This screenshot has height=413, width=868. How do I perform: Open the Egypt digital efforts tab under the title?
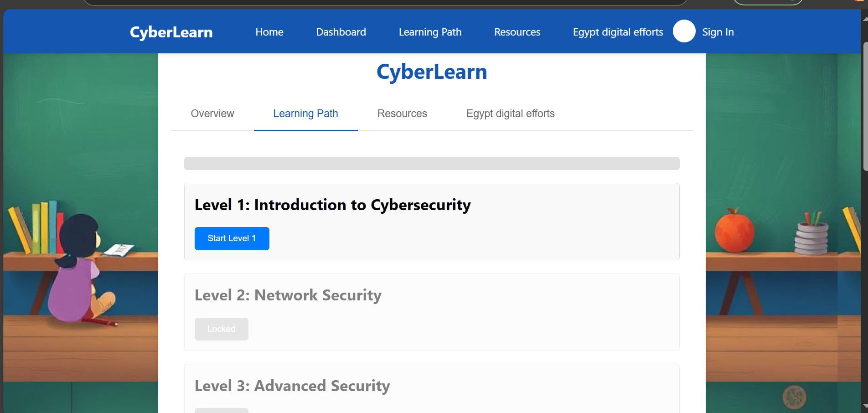pyautogui.click(x=510, y=114)
